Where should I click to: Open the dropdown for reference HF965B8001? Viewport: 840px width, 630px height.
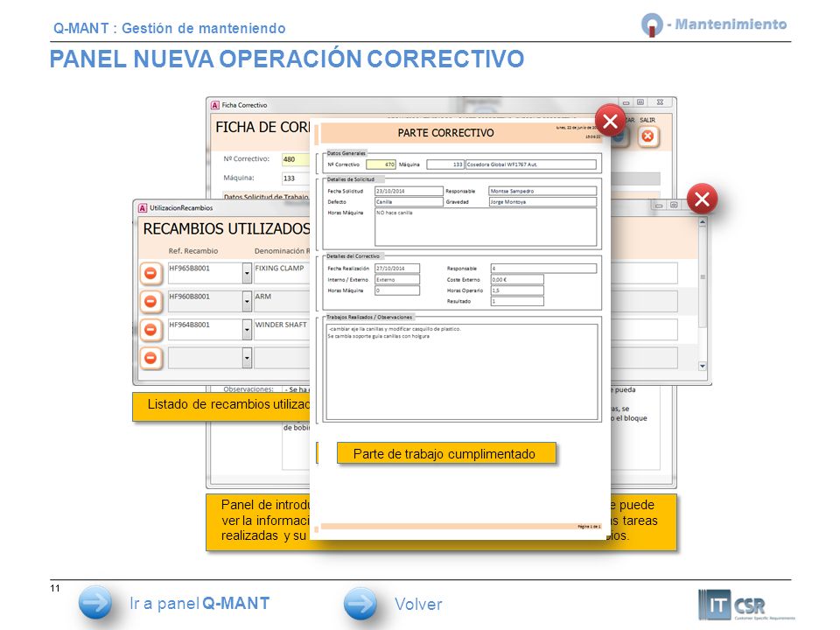tap(247, 273)
